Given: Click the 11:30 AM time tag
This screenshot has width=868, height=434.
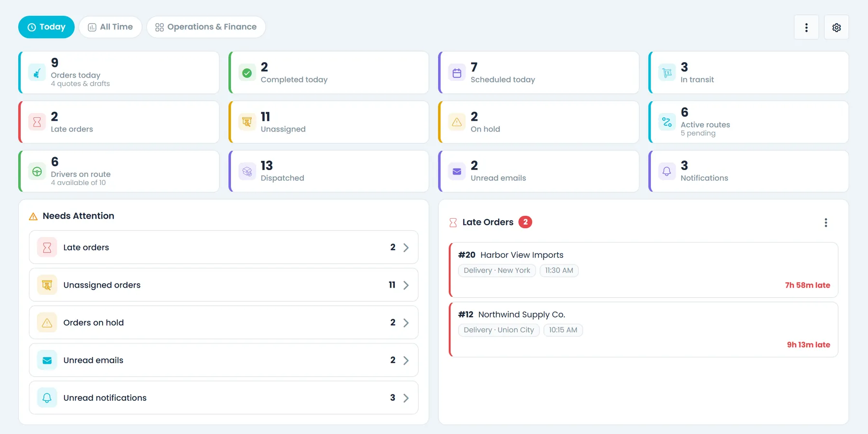Looking at the screenshot, I should [559, 271].
